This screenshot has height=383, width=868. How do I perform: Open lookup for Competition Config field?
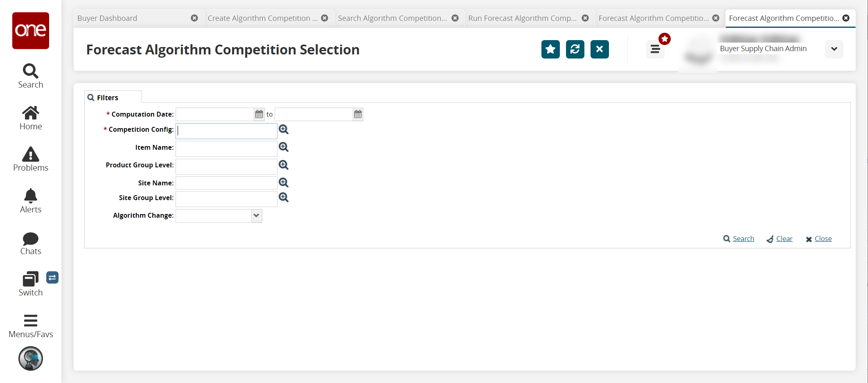(x=284, y=130)
